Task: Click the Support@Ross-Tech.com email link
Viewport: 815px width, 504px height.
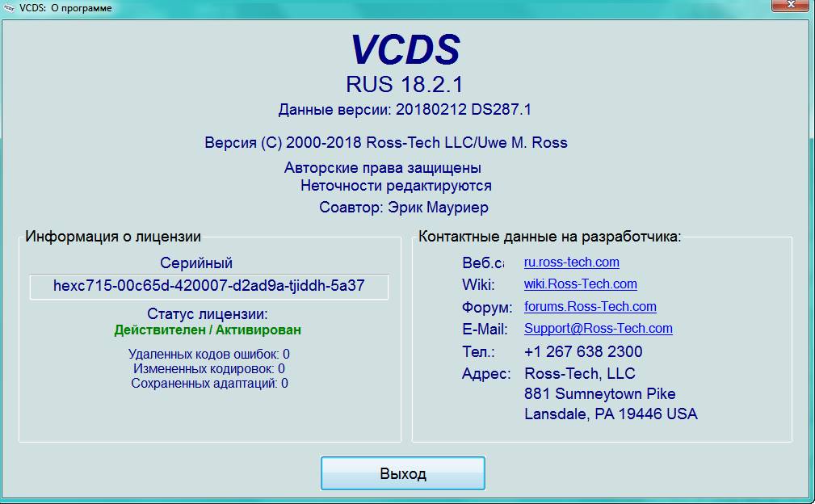Action: click(598, 329)
